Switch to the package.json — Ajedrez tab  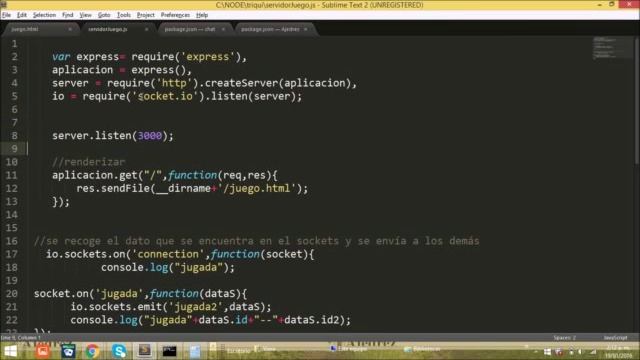coord(274,29)
